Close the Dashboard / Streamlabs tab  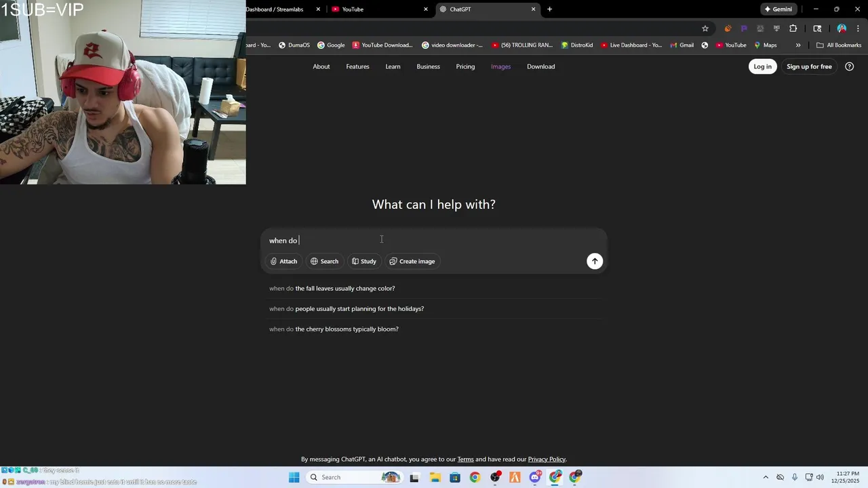click(318, 9)
